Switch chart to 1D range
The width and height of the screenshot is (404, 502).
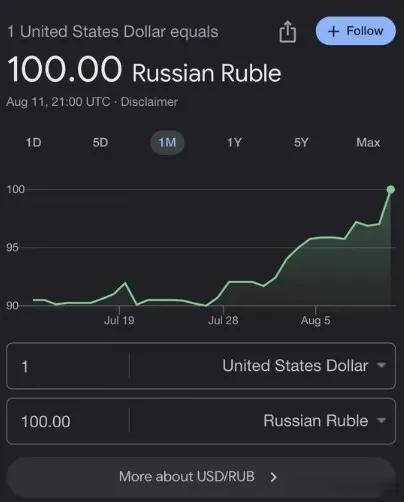(x=33, y=143)
